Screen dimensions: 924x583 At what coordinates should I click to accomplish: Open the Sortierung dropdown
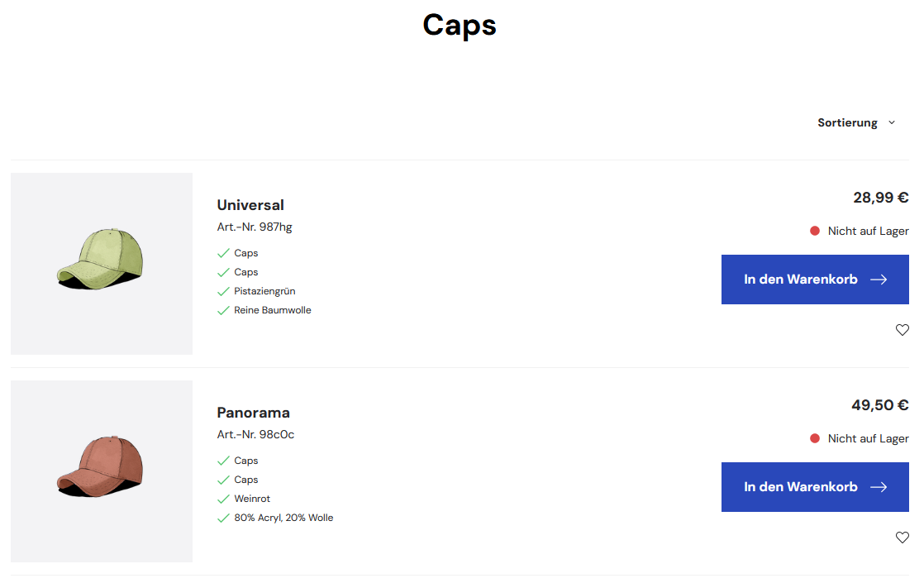[x=856, y=122]
